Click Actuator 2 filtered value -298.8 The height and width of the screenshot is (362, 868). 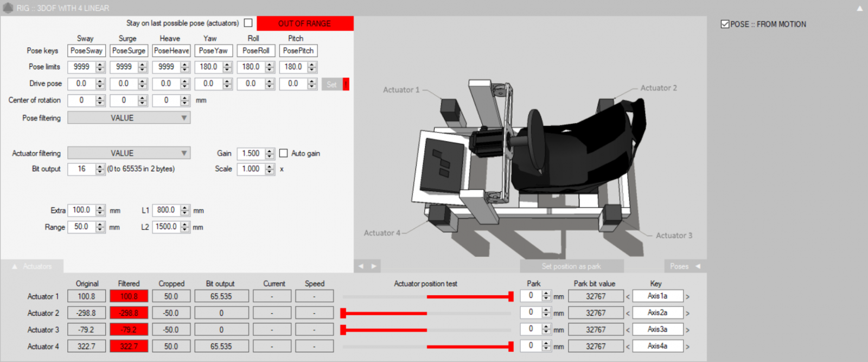point(129,313)
